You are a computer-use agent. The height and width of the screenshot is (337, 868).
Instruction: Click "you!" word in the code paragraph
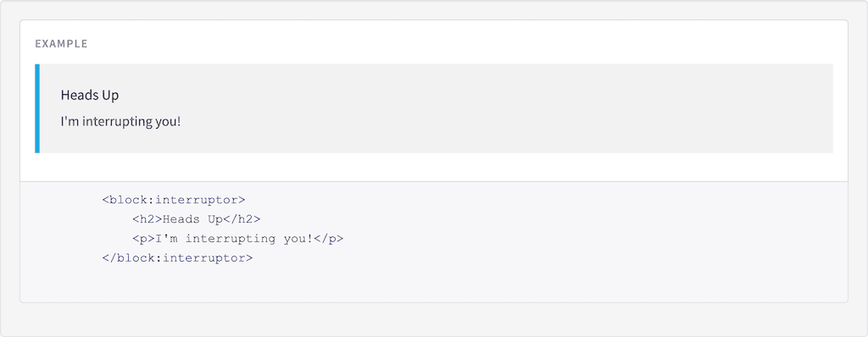(298, 239)
